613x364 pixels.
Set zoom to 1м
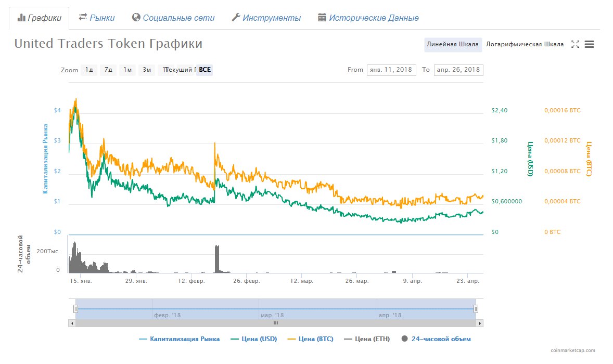point(127,70)
